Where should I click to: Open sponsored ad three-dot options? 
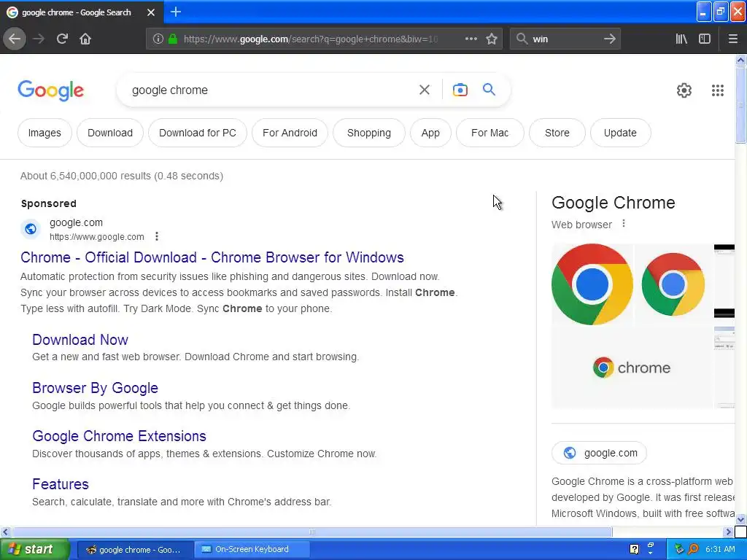pos(157,236)
